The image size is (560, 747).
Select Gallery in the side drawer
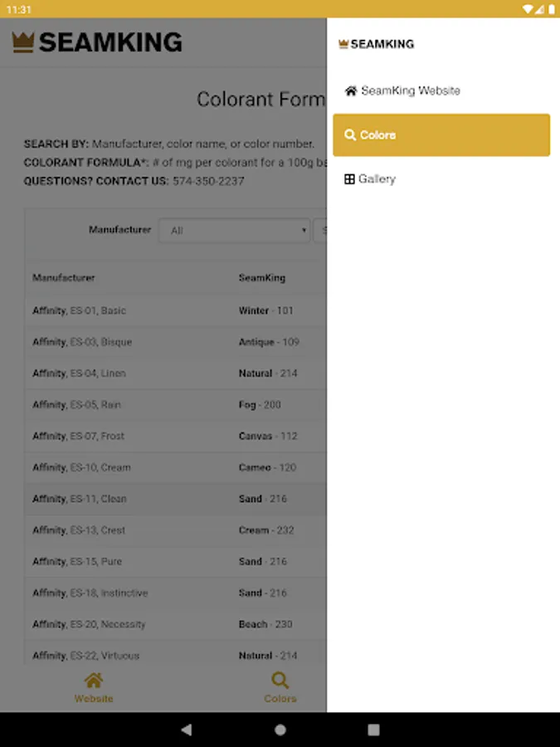377,179
